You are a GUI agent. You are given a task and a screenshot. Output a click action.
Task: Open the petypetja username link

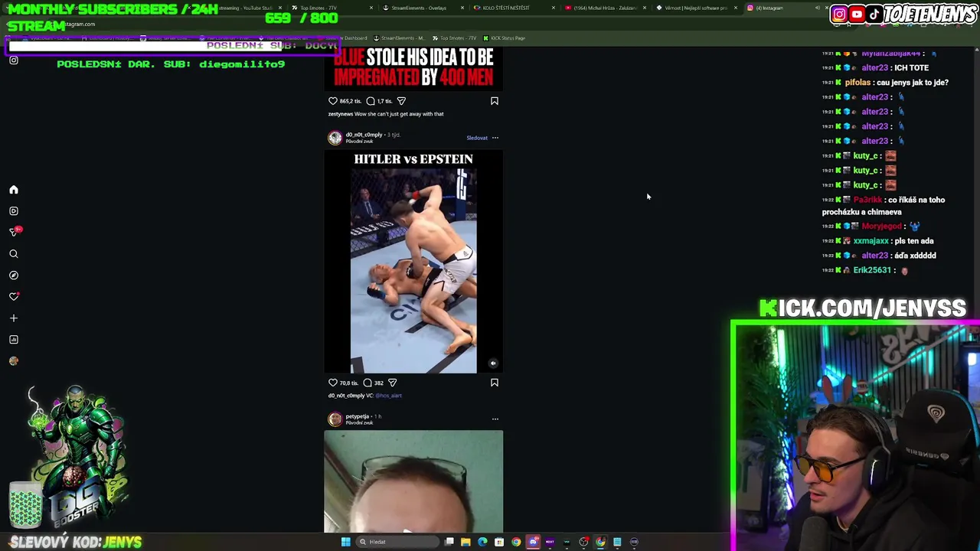[x=357, y=417]
